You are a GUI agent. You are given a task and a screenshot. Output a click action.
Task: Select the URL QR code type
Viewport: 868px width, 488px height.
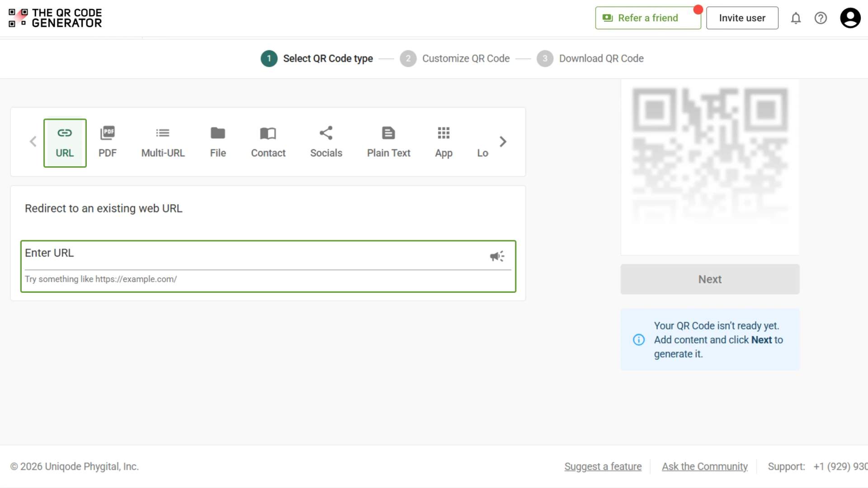[65, 143]
